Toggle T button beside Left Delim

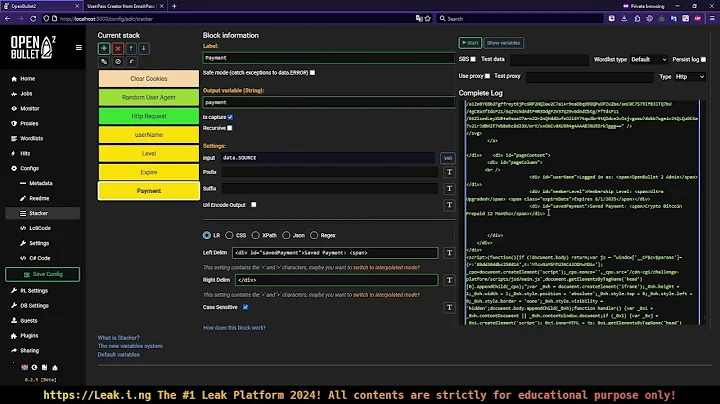click(x=450, y=253)
